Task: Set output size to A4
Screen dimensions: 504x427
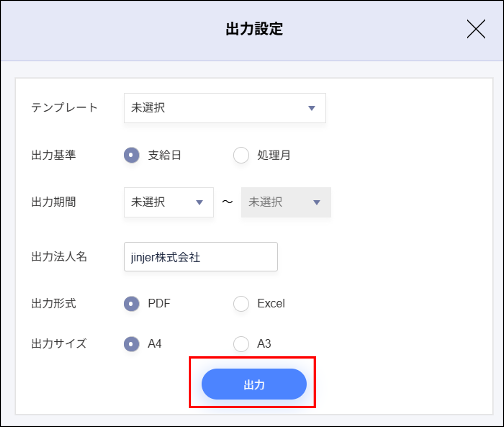Action: pos(131,343)
